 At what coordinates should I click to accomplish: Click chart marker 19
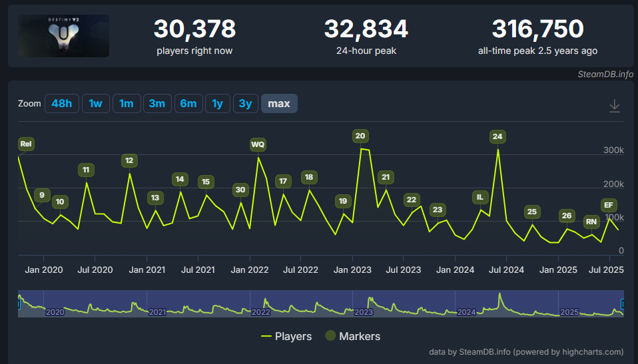coord(343,201)
